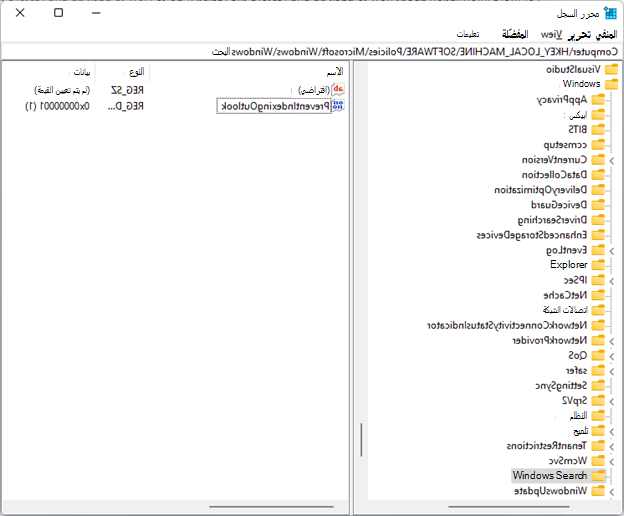624x516 pixels.
Task: Click the DeliveryOptimization folder icon
Action: [x=598, y=190]
